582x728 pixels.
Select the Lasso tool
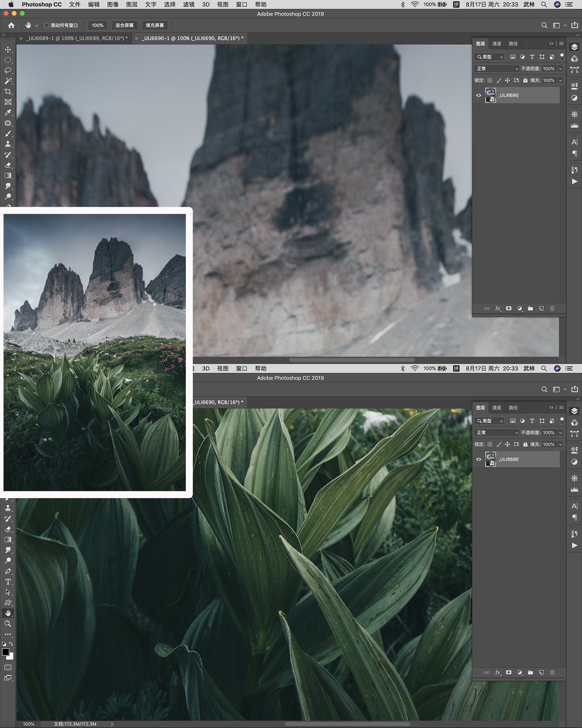coord(8,71)
